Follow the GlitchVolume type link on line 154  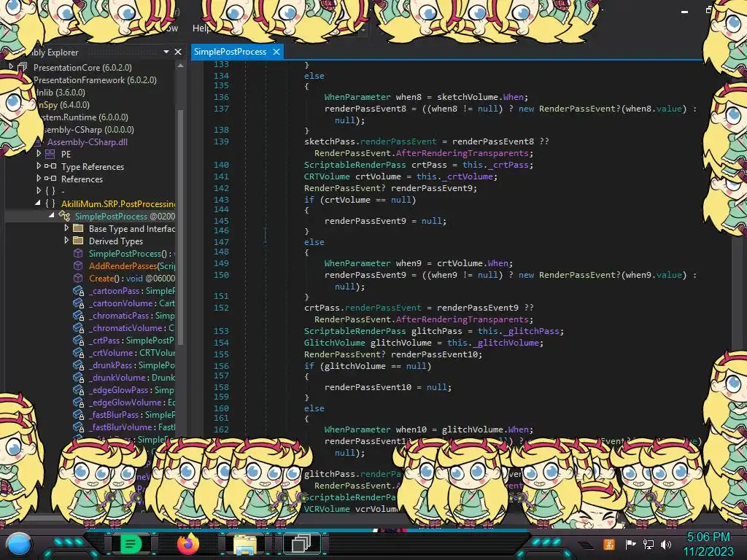click(334, 343)
